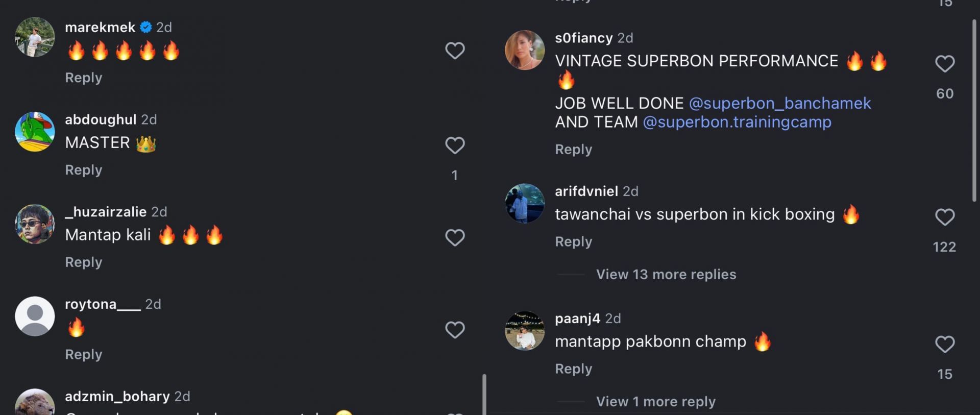The image size is (980, 415).
Task: Like arifdvniel's tawanchai vs superbon comment
Action: click(945, 217)
